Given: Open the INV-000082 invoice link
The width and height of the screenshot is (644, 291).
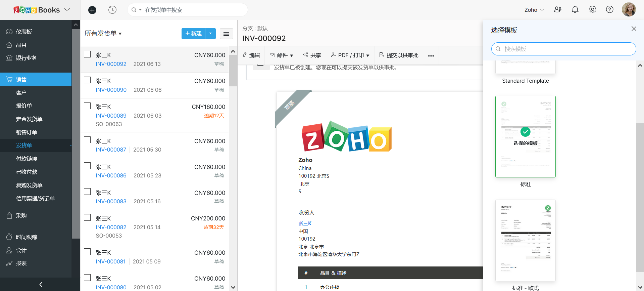Looking at the screenshot, I should coord(111,227).
